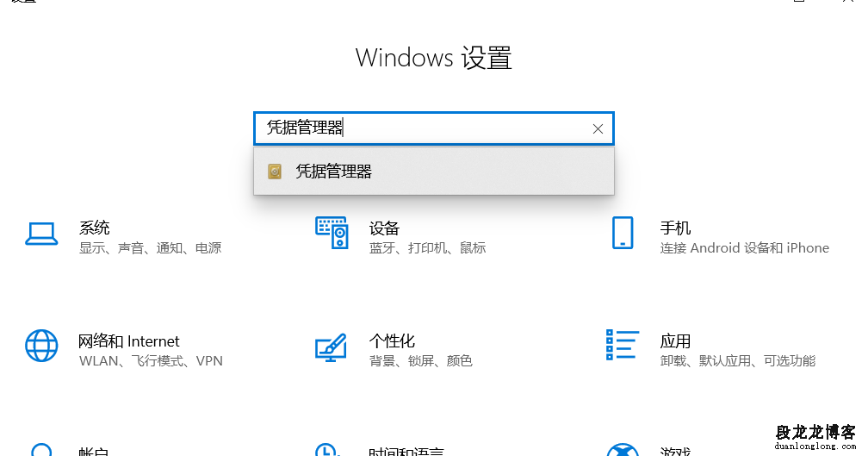Click the Windows 设置 heading

(433, 58)
